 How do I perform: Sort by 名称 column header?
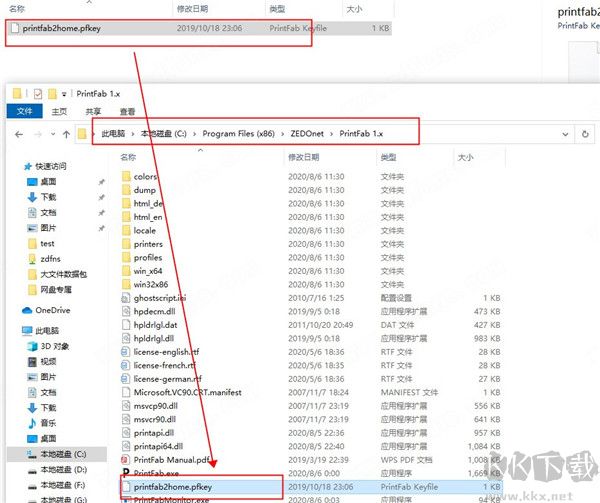(x=128, y=157)
